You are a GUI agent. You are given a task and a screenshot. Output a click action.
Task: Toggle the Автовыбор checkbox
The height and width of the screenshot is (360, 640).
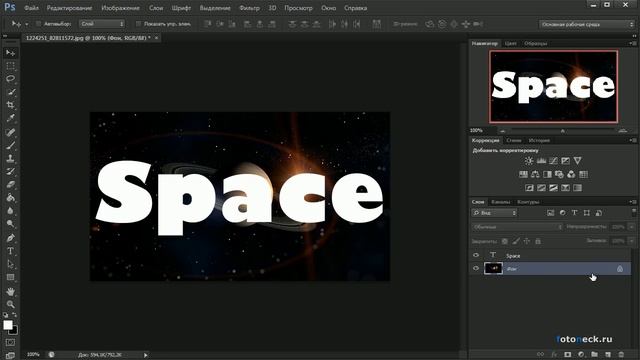pos(38,24)
